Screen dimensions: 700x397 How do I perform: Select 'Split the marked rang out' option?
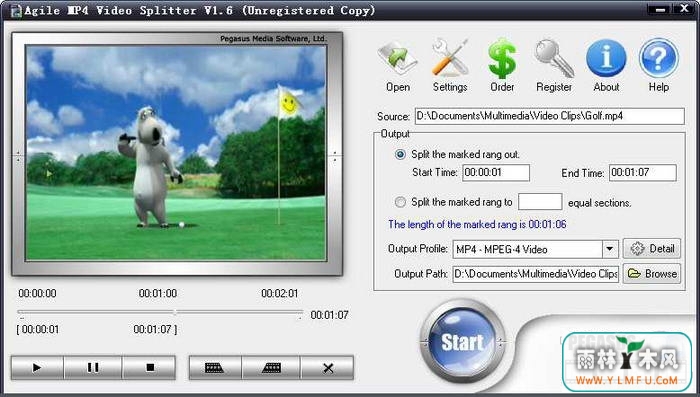click(x=400, y=155)
